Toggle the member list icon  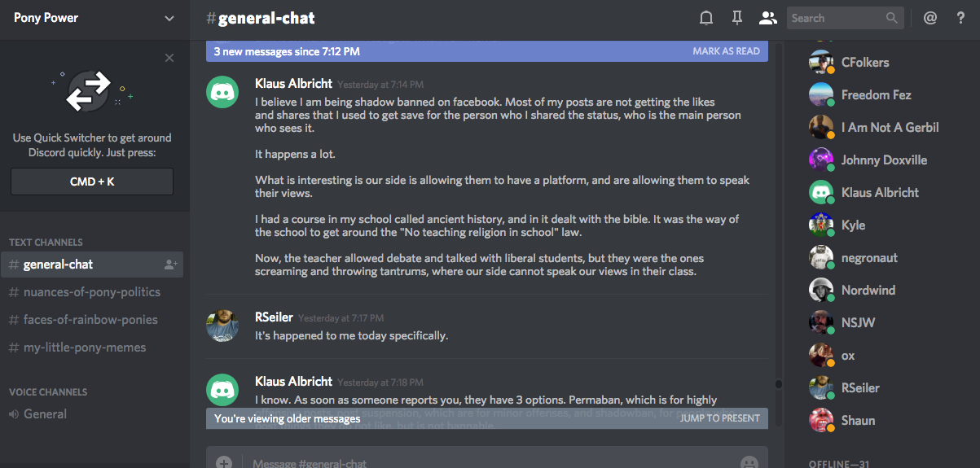[x=767, y=18]
